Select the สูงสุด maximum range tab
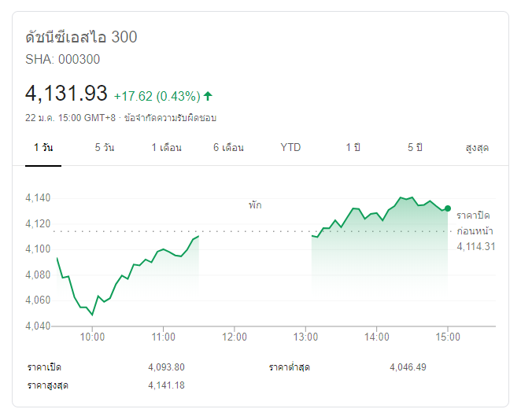The width and height of the screenshot is (521, 420). (x=477, y=147)
